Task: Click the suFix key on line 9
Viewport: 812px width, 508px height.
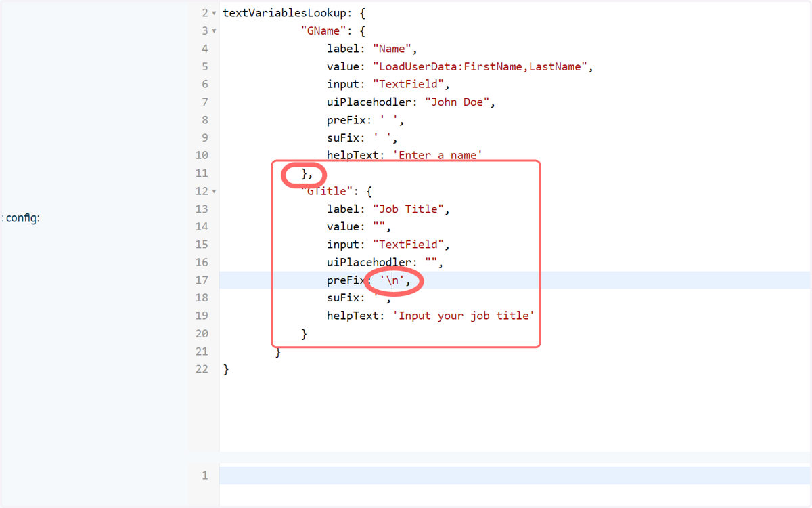Action: (x=346, y=137)
